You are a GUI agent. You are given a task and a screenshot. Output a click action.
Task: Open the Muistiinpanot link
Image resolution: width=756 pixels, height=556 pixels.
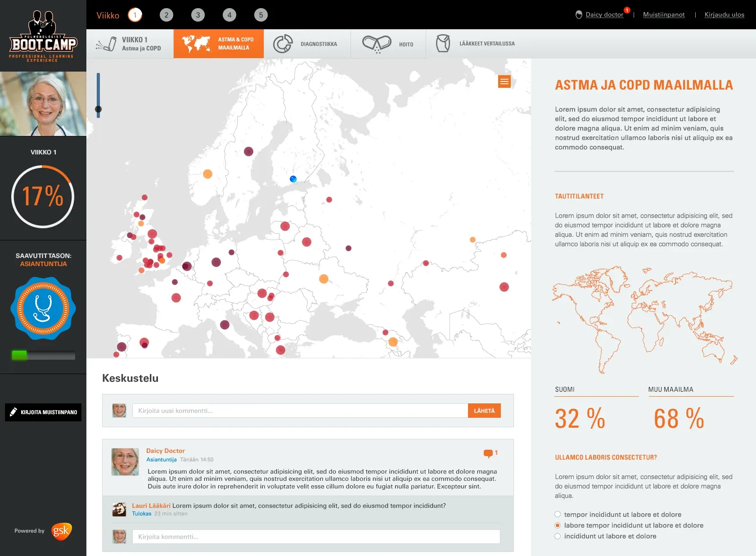(664, 14)
